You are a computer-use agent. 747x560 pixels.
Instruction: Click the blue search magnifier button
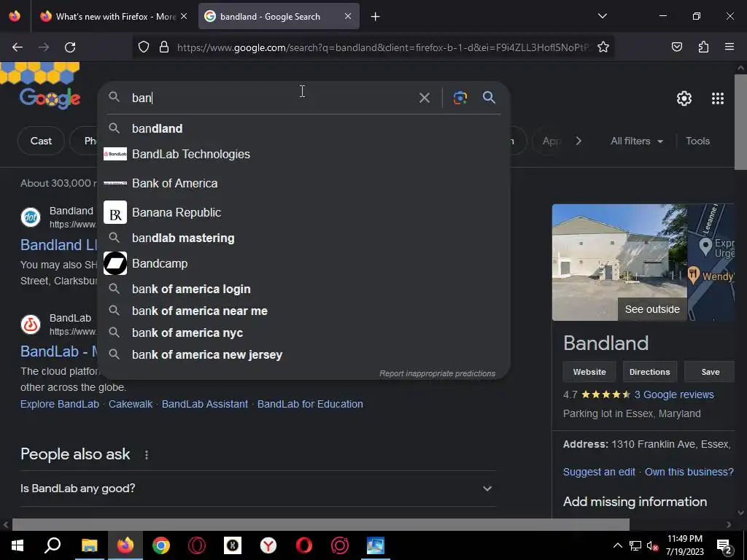pos(489,98)
